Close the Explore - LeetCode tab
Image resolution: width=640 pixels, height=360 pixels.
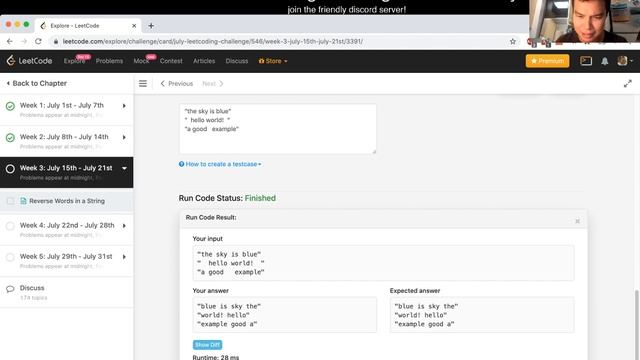click(x=134, y=26)
